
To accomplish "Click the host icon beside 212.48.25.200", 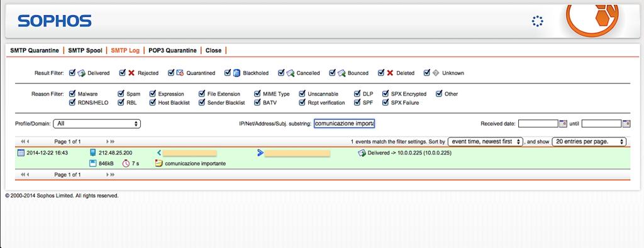I will click(x=93, y=153).
